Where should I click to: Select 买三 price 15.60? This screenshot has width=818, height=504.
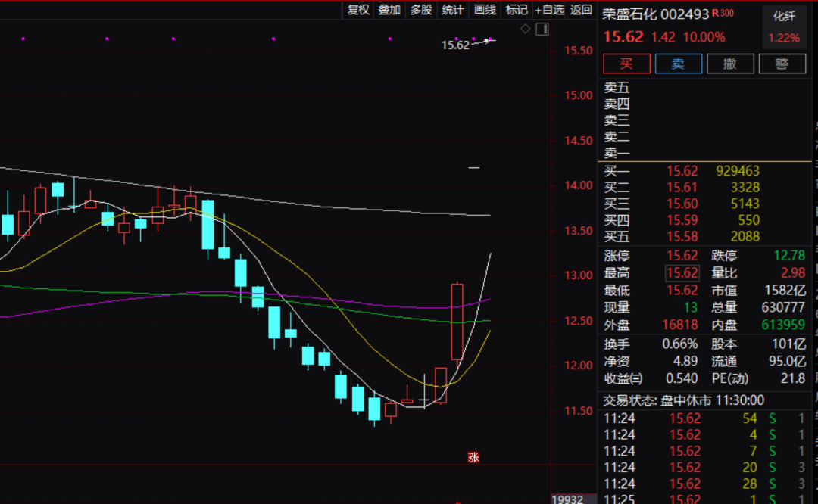(682, 204)
